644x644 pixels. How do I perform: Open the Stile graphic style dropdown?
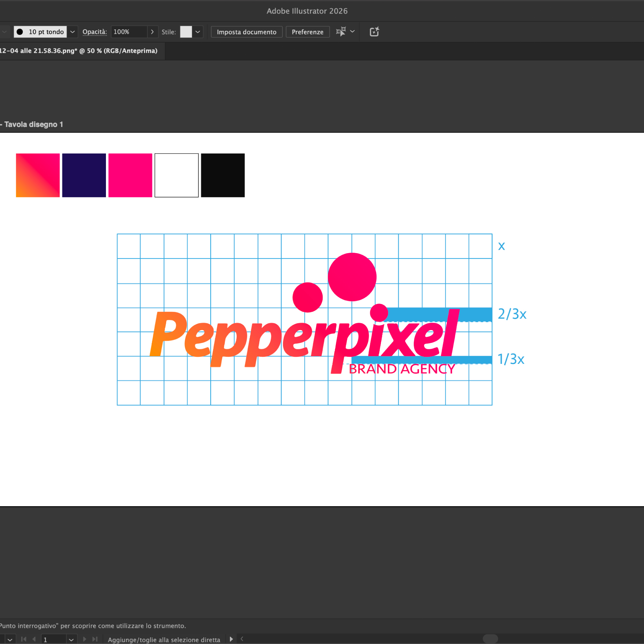pyautogui.click(x=198, y=32)
